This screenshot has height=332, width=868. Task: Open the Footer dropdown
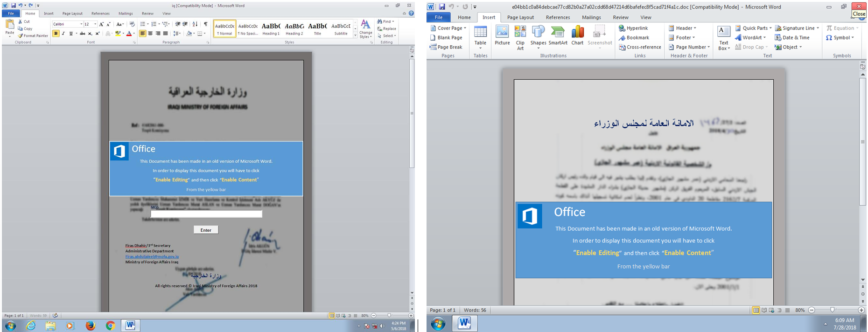click(682, 38)
